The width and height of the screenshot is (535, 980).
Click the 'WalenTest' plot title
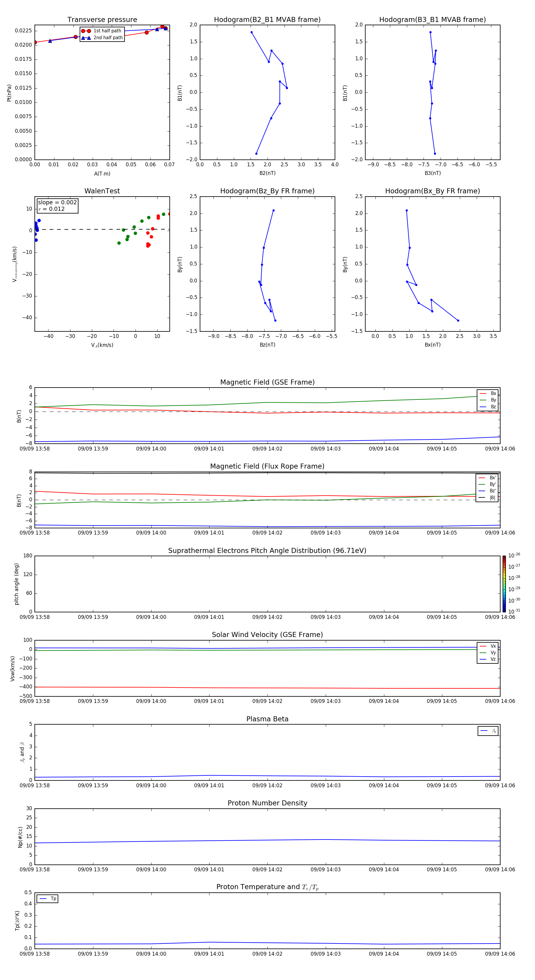[x=102, y=191]
